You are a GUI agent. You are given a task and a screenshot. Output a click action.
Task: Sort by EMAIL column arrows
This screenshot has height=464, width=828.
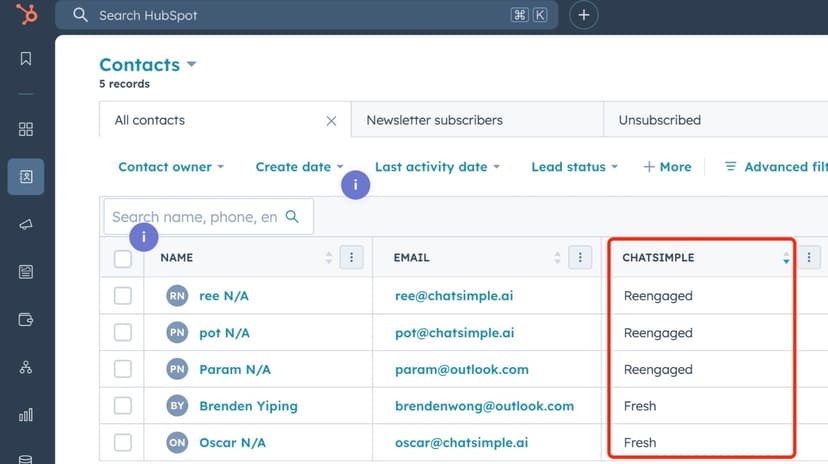(557, 257)
